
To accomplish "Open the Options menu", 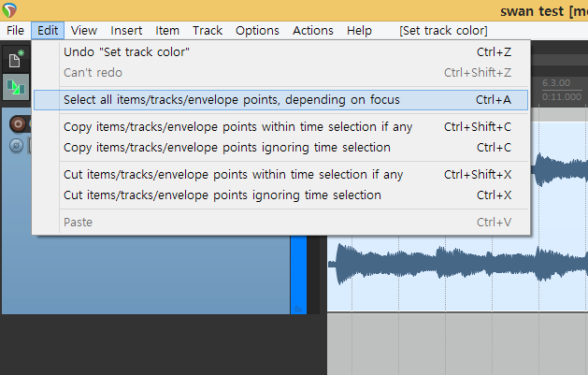I will pyautogui.click(x=257, y=30).
